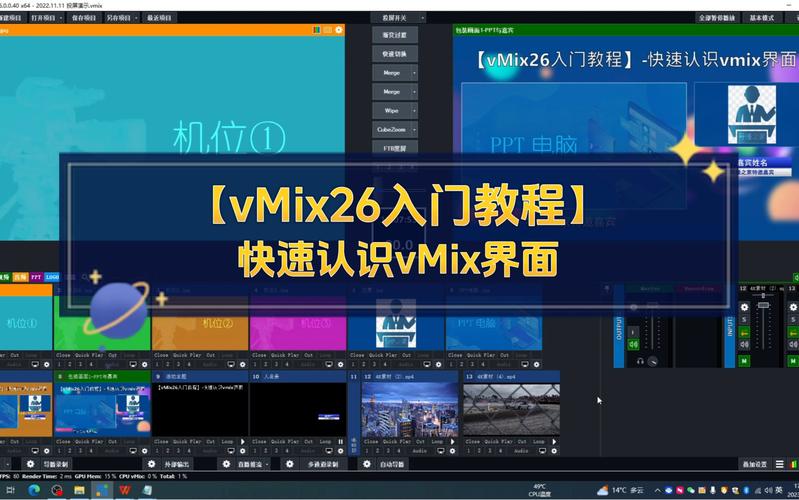The image size is (799, 500).
Task: Open 多通道录制 multicorder settings gear
Action: pos(289,464)
